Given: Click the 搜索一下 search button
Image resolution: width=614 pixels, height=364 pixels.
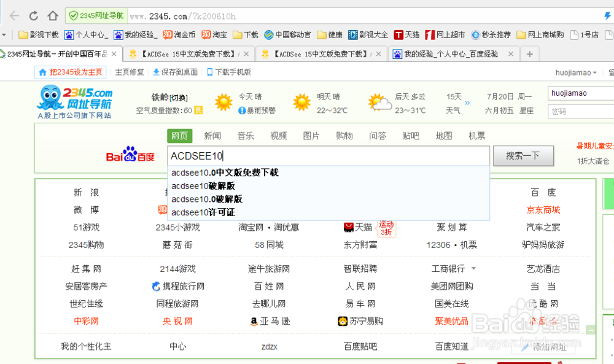Looking at the screenshot, I should [x=523, y=156].
